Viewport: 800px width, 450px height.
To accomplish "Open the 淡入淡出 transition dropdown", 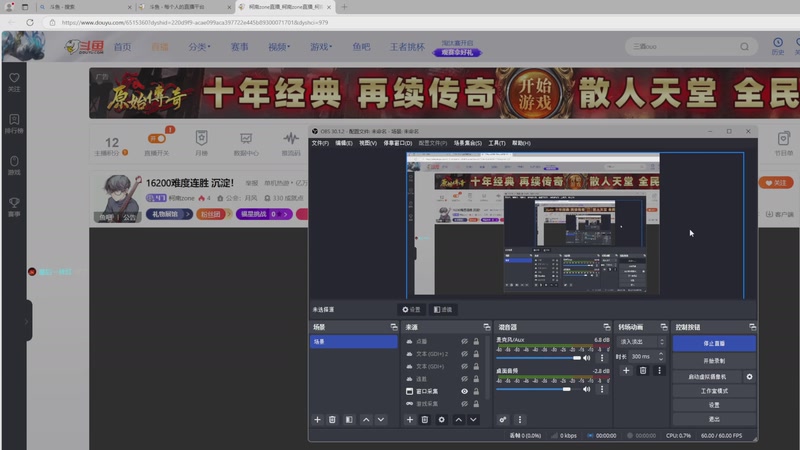I will coord(641,342).
